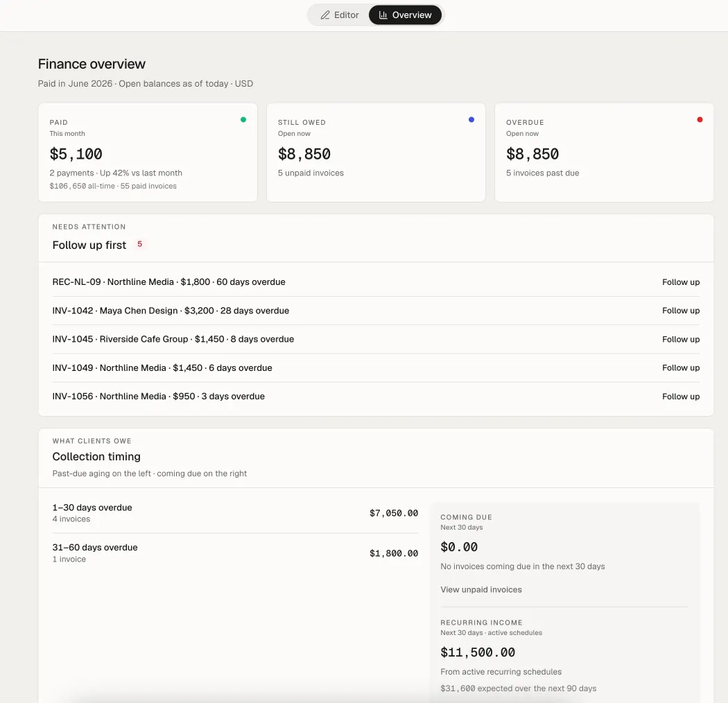Click the bar chart icon in Overview tab
Screen dimensions: 728x703
383,15
